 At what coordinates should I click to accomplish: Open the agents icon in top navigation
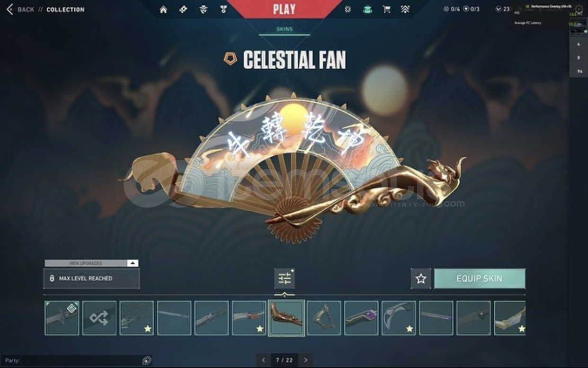click(x=203, y=9)
